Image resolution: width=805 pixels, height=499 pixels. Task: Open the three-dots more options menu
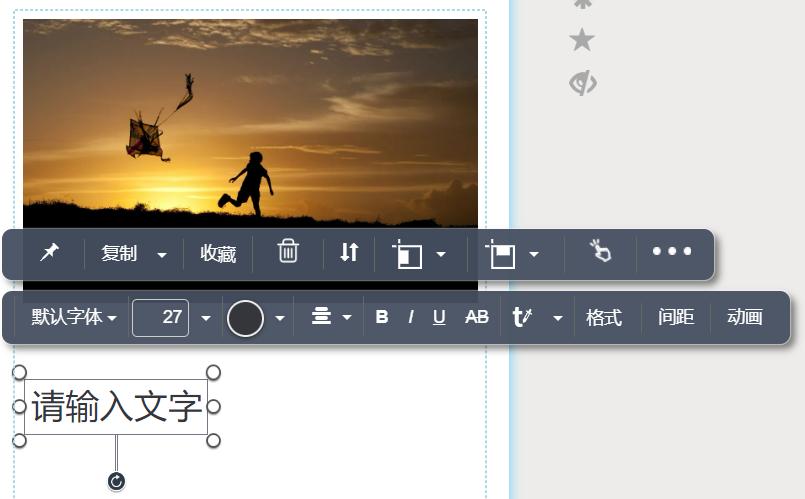coord(672,251)
